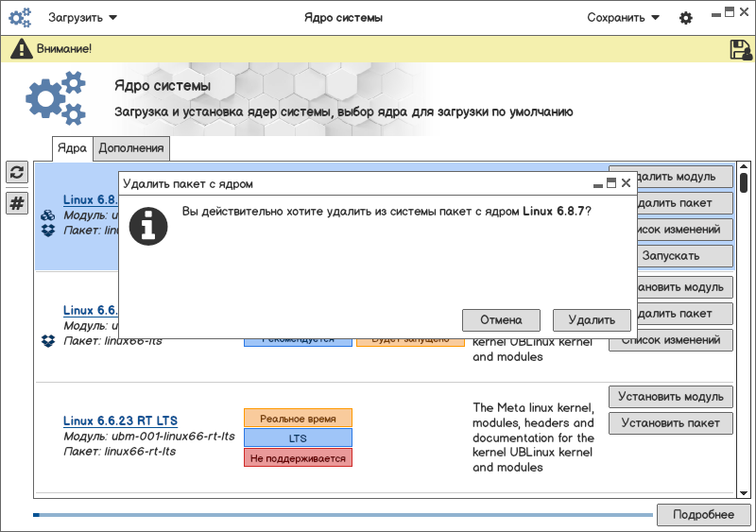The width and height of the screenshot is (756, 532).
Task: Click the vertical scrollbar thumb
Action: [x=744, y=182]
